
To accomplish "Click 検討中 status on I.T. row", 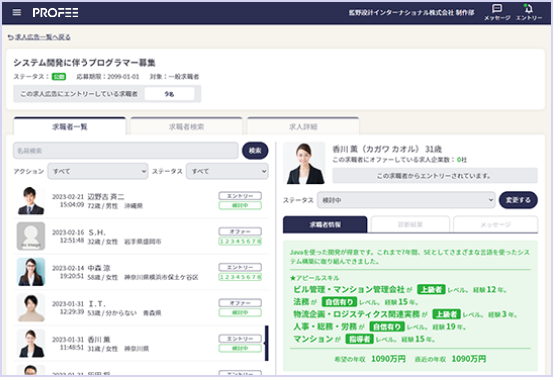I will [x=240, y=312].
